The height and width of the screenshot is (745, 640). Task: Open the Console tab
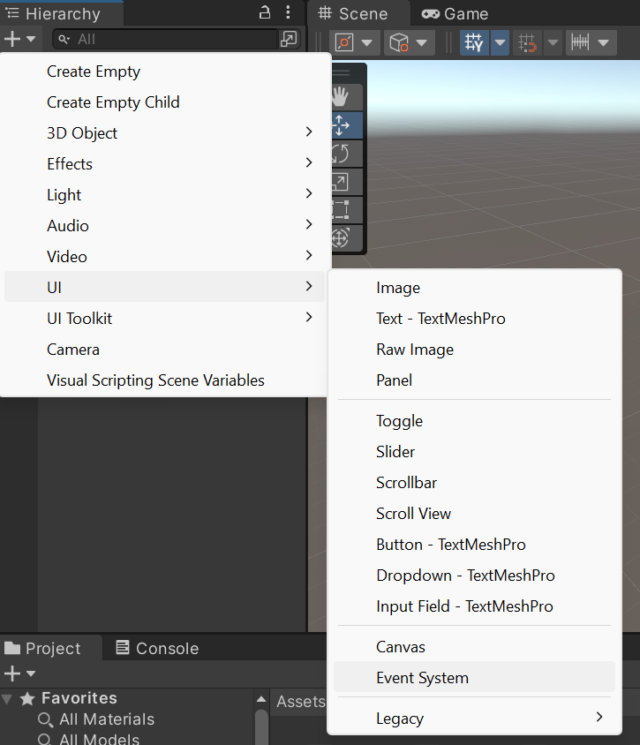157,648
